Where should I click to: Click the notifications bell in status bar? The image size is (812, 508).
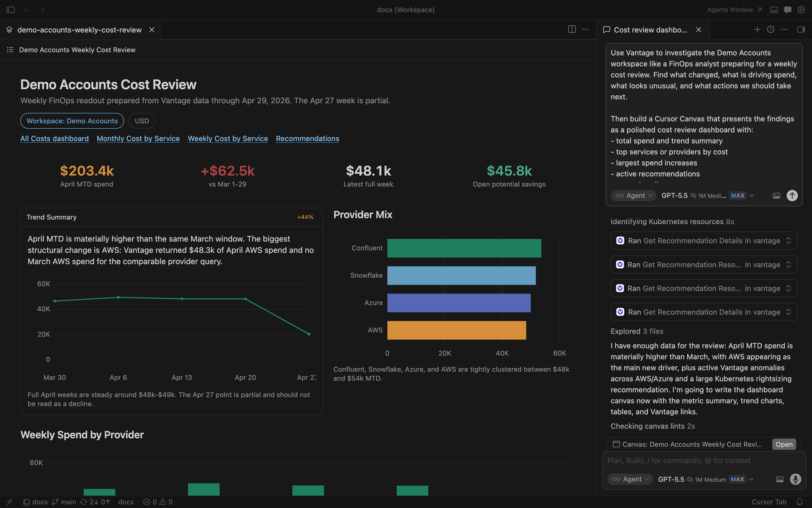[x=799, y=502]
